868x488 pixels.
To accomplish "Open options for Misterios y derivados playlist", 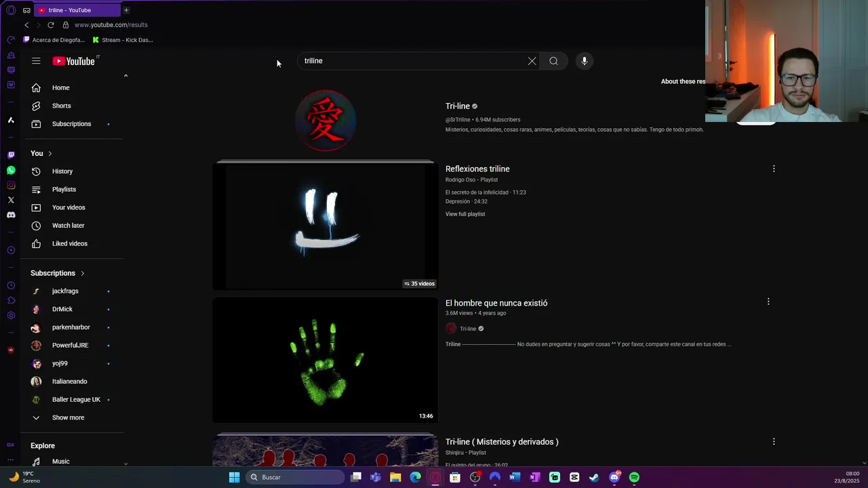I will (774, 441).
